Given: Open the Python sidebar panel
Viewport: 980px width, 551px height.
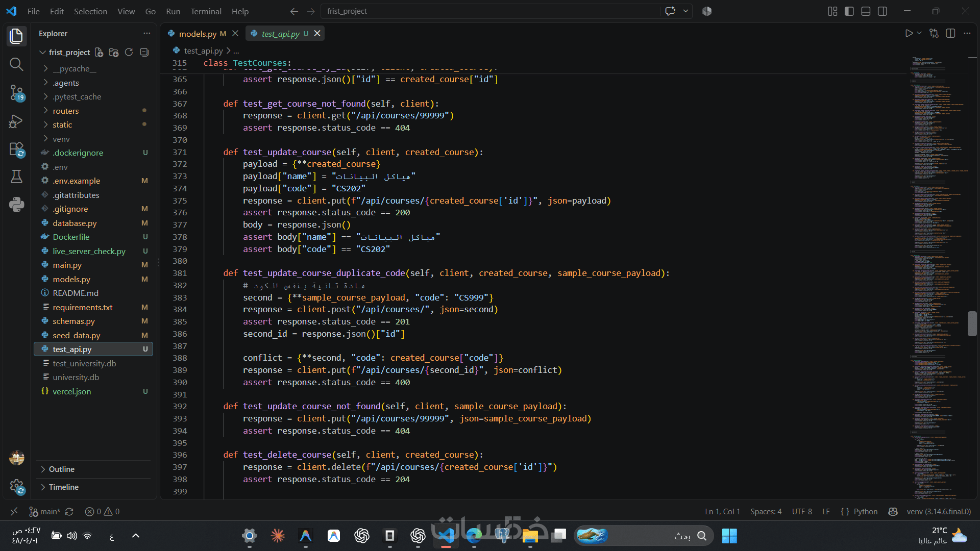Looking at the screenshot, I should [x=16, y=205].
